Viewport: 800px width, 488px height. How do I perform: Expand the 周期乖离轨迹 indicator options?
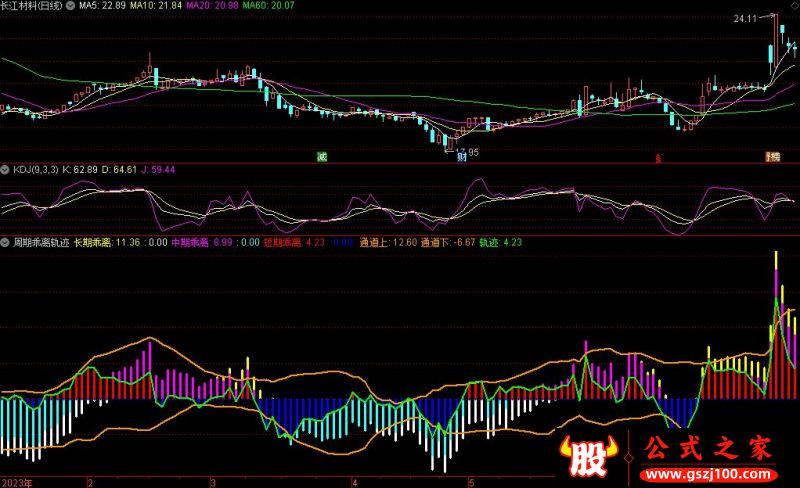point(6,242)
